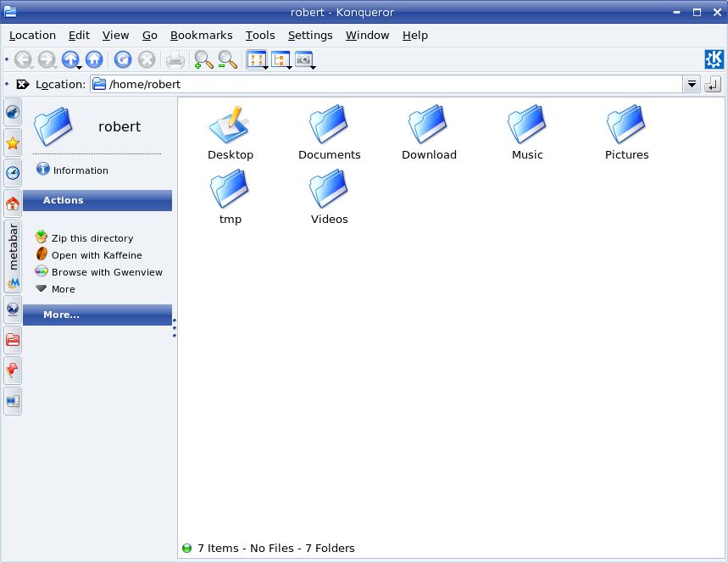Open the Bookmarks star sidebar tab
The image size is (728, 563).
coord(13,143)
